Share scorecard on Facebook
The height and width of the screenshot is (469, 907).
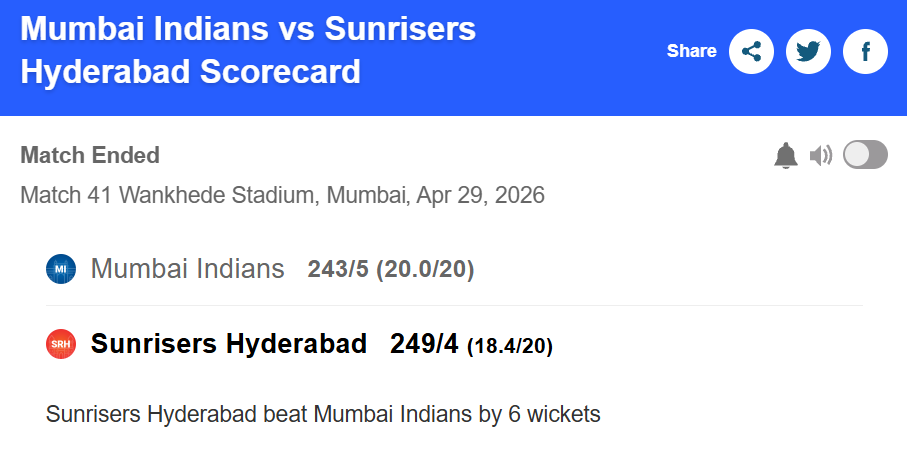865,52
